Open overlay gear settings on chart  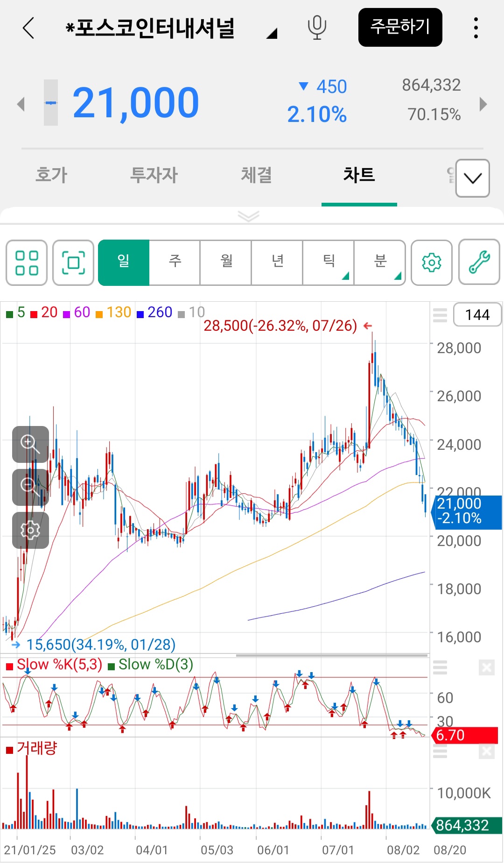coord(30,530)
